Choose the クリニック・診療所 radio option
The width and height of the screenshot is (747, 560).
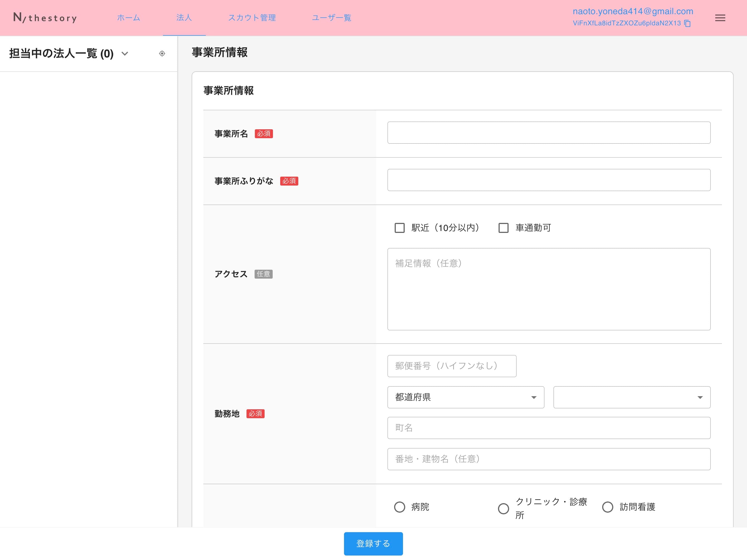tap(503, 509)
